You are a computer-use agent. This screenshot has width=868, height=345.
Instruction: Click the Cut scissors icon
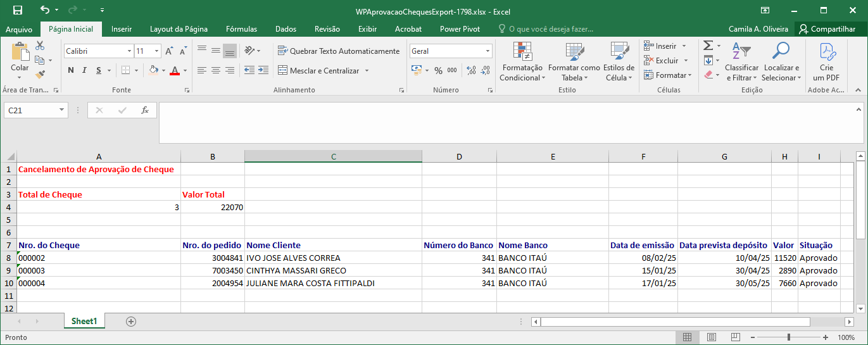coord(40,46)
